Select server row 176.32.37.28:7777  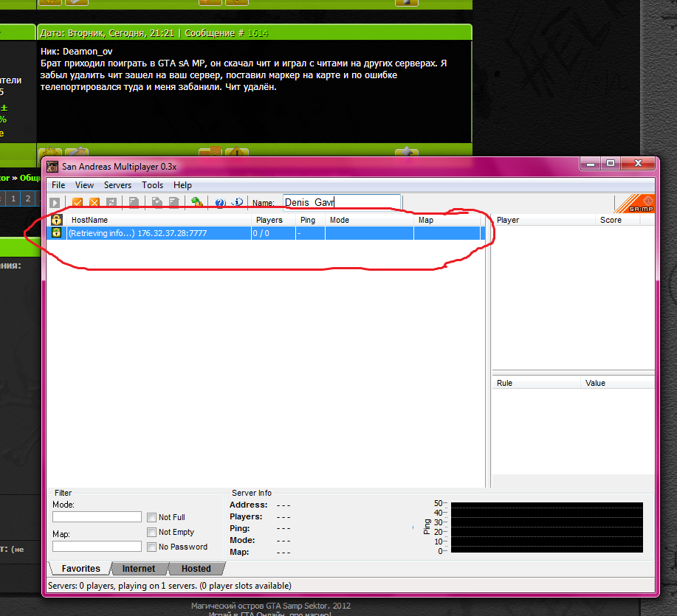pos(266,233)
